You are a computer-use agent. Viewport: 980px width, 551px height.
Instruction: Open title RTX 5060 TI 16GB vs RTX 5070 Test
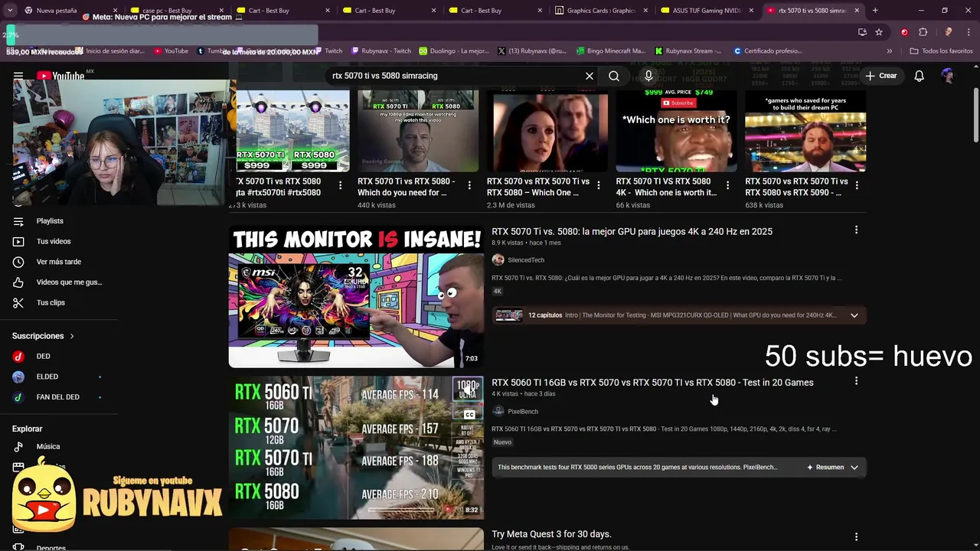(652, 383)
